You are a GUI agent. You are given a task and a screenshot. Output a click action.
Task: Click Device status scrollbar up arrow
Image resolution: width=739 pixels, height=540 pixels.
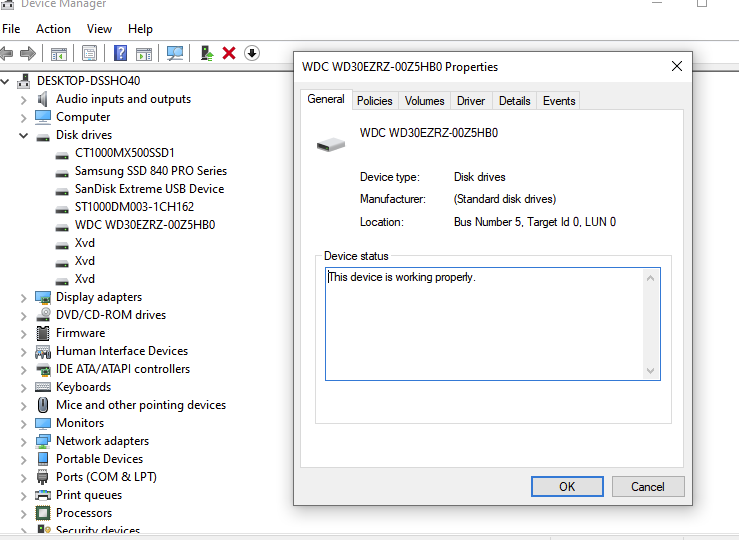[650, 278]
